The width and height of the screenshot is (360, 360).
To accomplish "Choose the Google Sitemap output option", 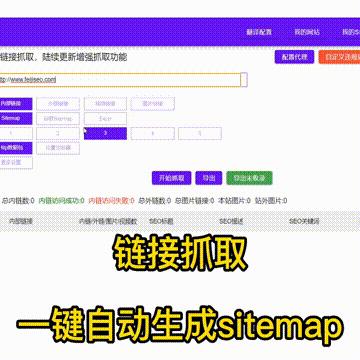I will [x=58, y=118].
